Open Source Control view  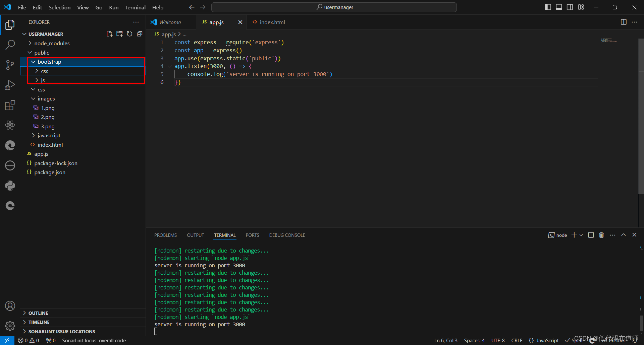10,65
